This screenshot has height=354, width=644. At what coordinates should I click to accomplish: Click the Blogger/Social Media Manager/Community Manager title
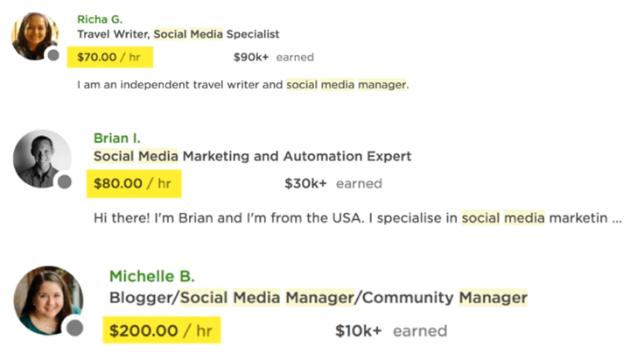[318, 298]
